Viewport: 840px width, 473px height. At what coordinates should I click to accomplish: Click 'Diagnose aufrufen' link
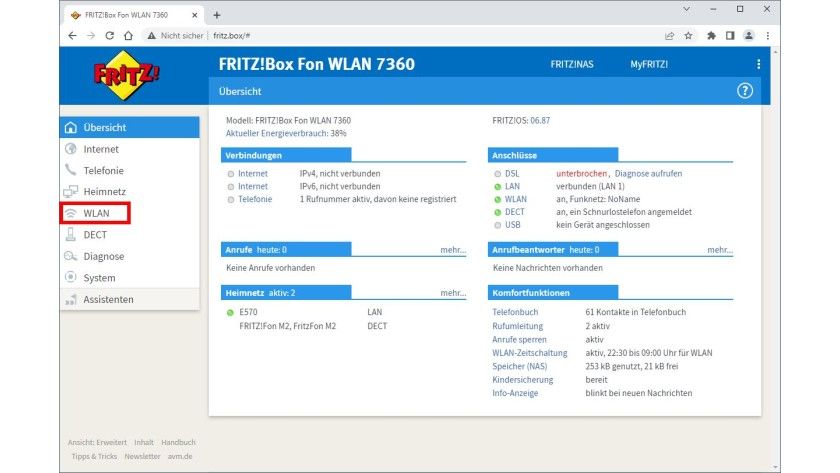pos(648,174)
